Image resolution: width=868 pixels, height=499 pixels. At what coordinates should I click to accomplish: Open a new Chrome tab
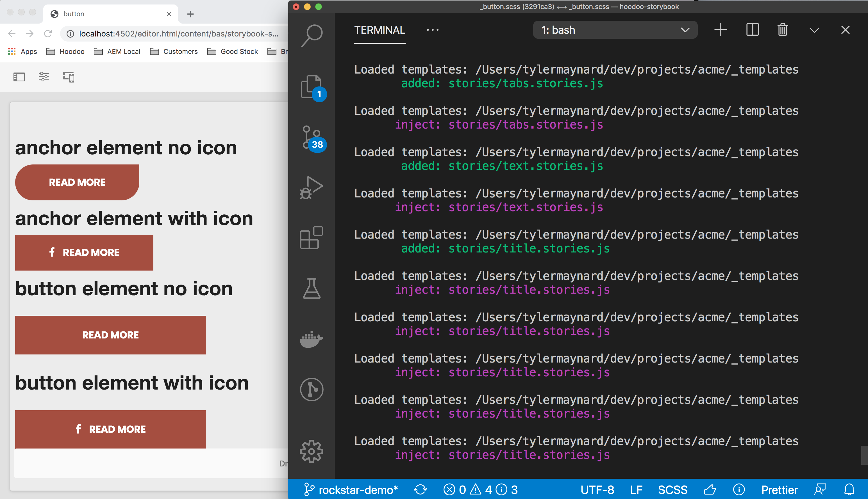tap(190, 14)
